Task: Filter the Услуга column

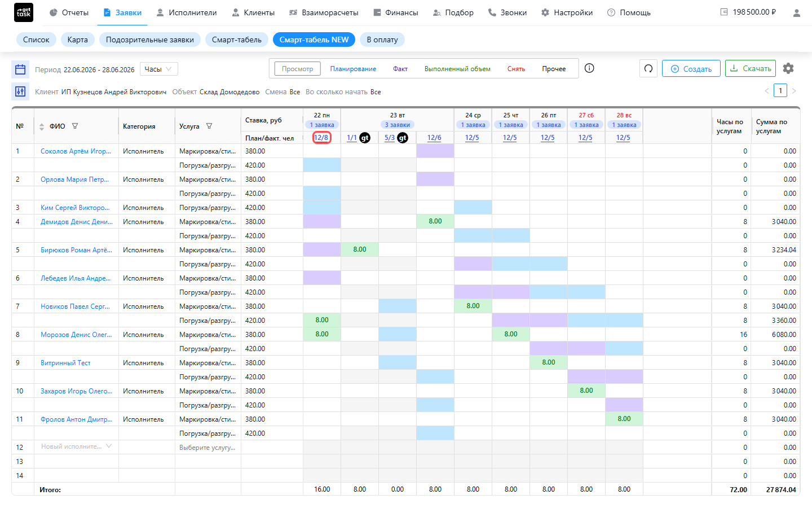Action: click(x=209, y=126)
